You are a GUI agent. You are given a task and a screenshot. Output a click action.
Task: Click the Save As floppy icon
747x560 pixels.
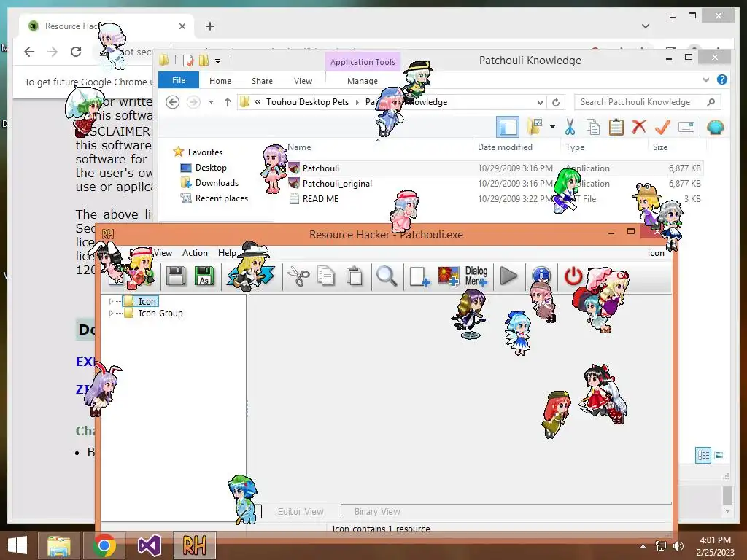(x=204, y=276)
